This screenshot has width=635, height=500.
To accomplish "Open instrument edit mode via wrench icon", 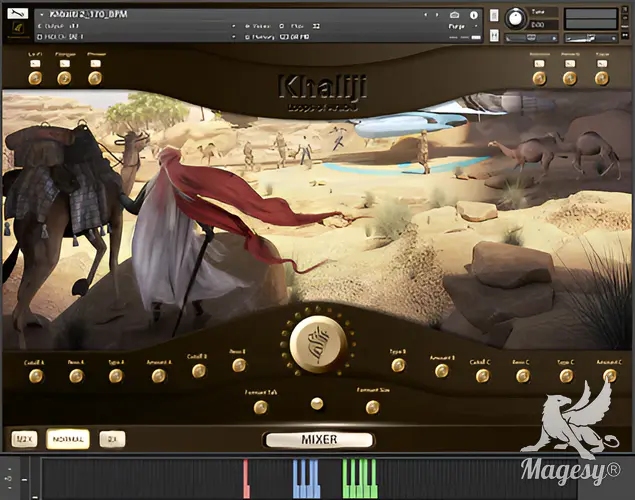I will click(x=18, y=14).
